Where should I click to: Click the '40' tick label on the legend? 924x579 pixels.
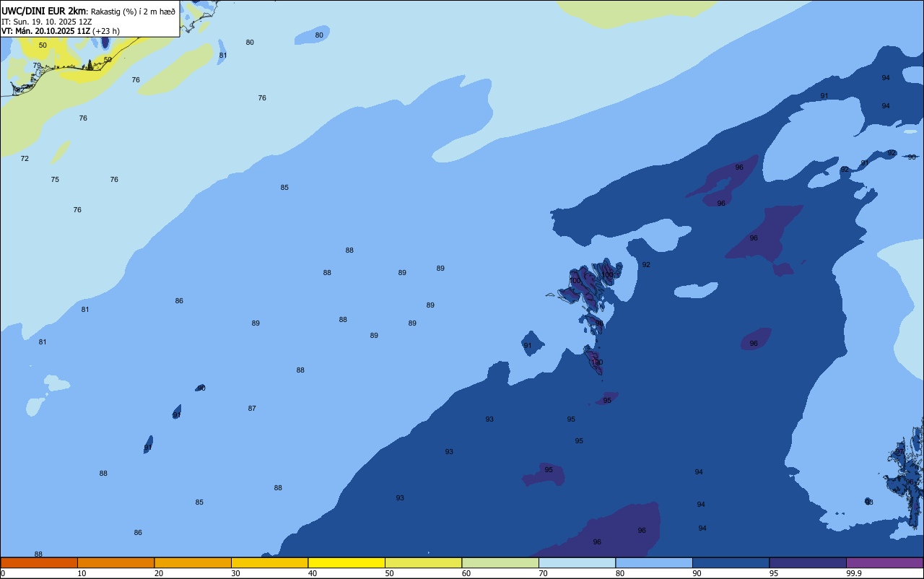coord(313,573)
